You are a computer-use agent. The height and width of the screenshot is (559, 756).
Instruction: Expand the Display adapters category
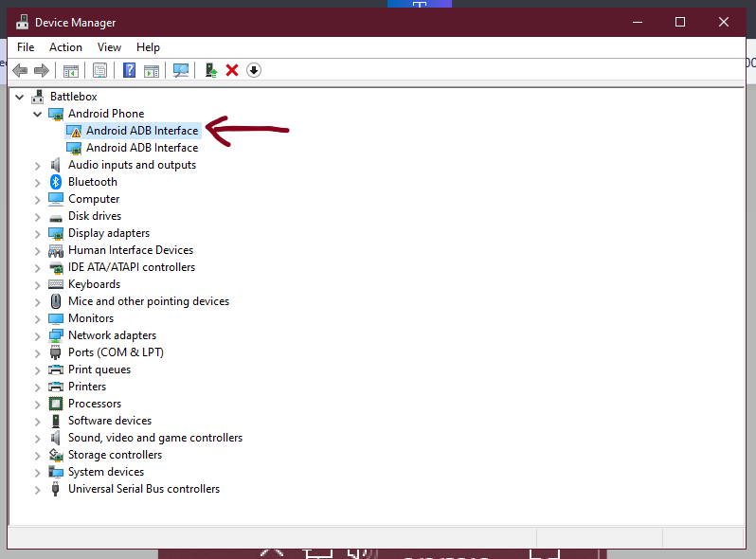(37, 234)
